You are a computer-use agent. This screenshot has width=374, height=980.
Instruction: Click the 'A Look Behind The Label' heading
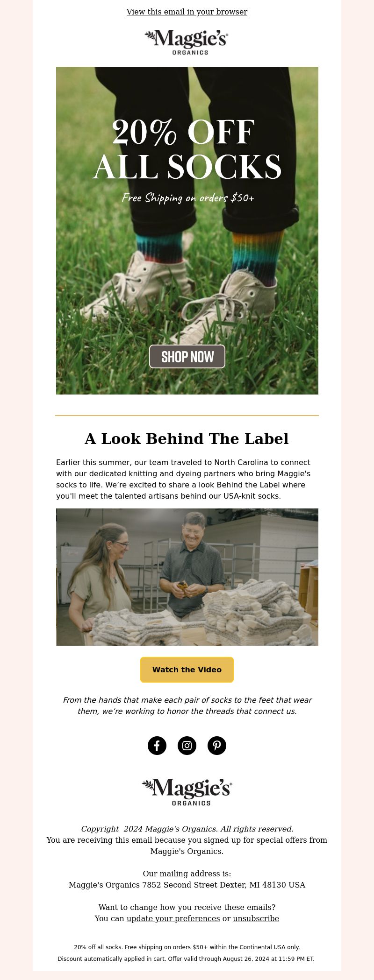187,439
